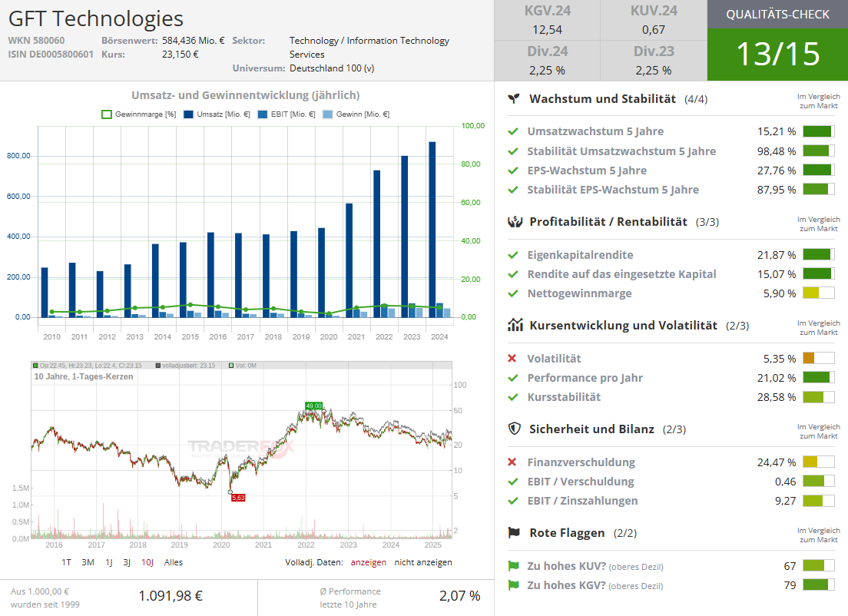Click the EBIT / Zinszahlungen value 9,27
The width and height of the screenshot is (848, 616).
(x=785, y=501)
